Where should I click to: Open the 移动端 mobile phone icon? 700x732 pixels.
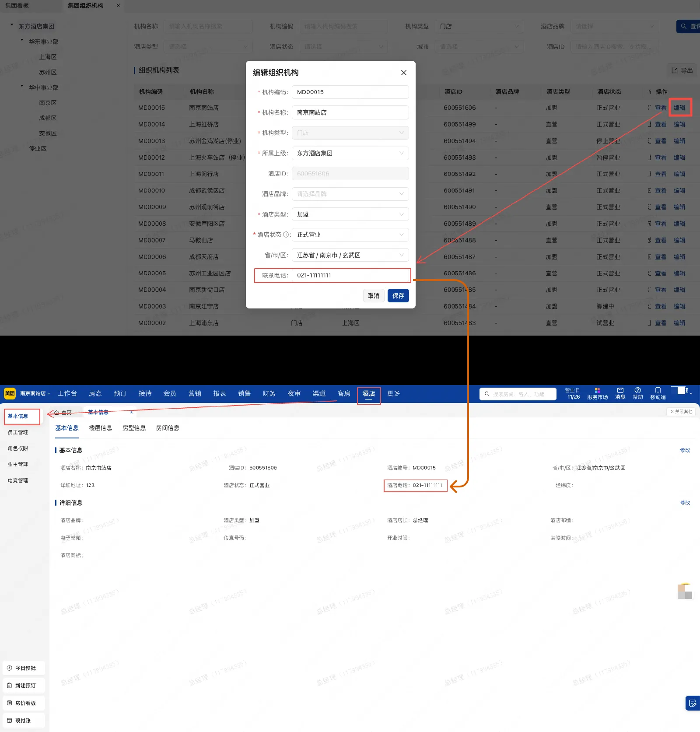point(658,390)
